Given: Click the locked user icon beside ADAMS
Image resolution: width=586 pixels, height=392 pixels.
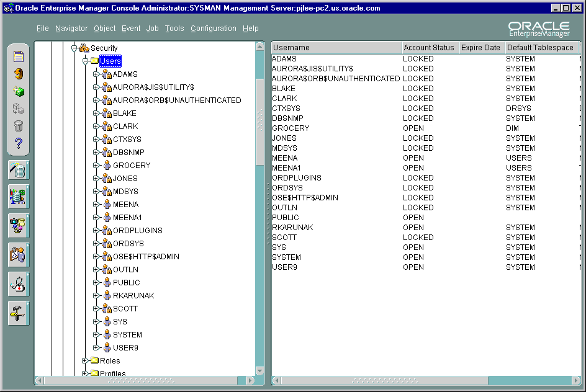Looking at the screenshot, I should coord(107,74).
